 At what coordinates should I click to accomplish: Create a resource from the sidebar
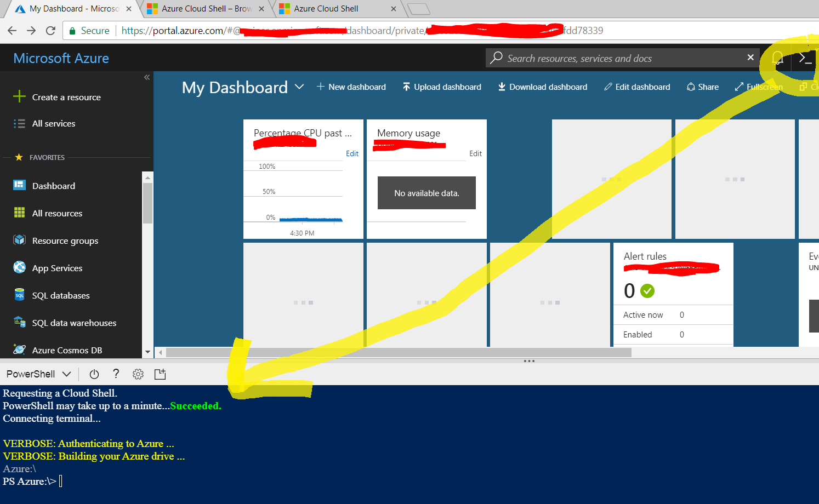pos(66,97)
